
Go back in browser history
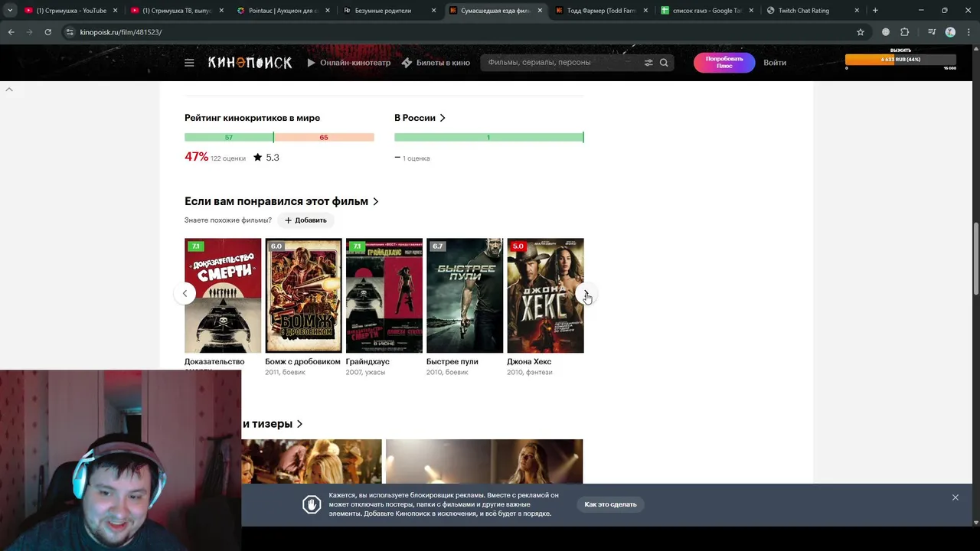coord(11,32)
